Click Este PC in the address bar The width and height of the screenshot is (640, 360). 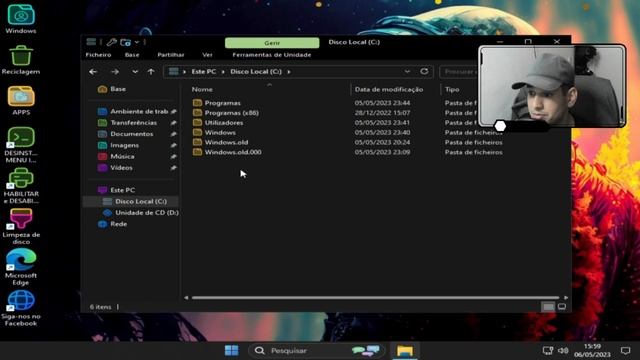point(204,71)
